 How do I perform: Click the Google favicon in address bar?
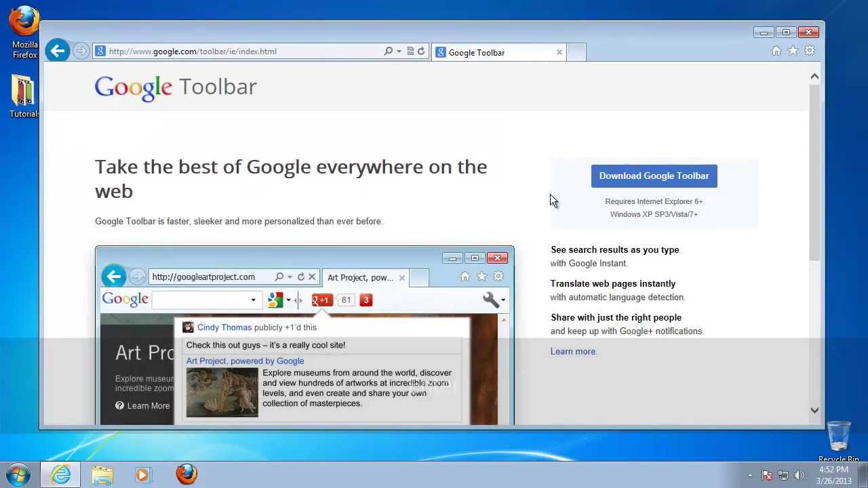pos(100,51)
